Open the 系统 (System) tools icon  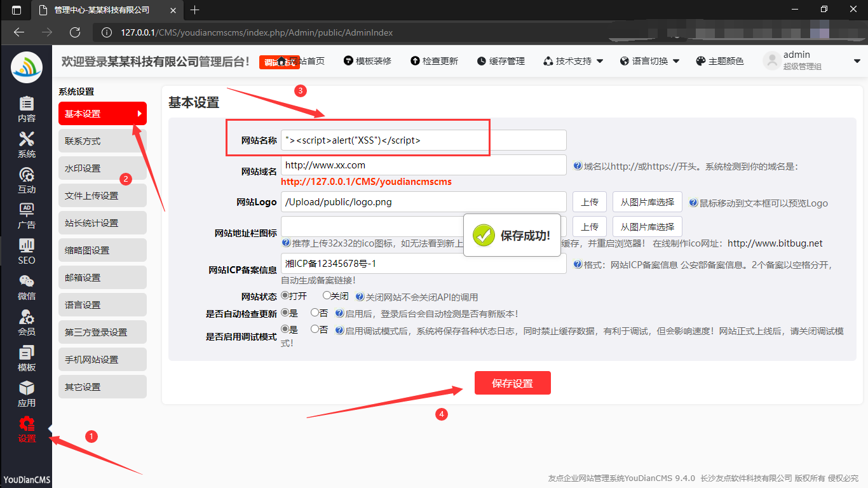pyautogui.click(x=27, y=145)
